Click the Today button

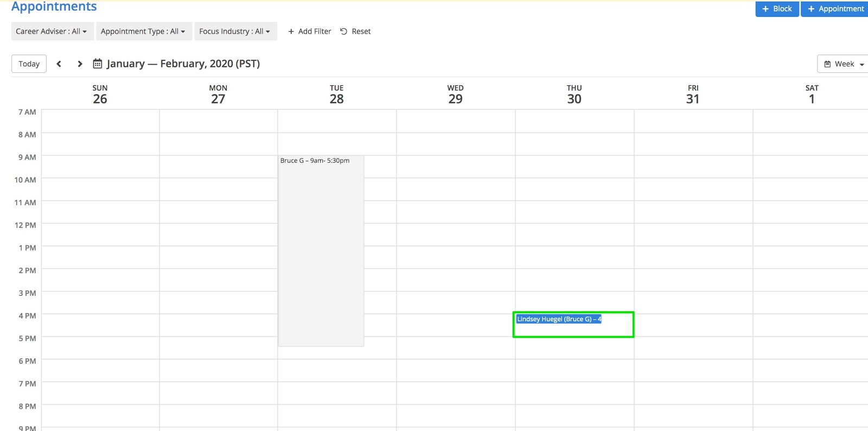pyautogui.click(x=29, y=64)
